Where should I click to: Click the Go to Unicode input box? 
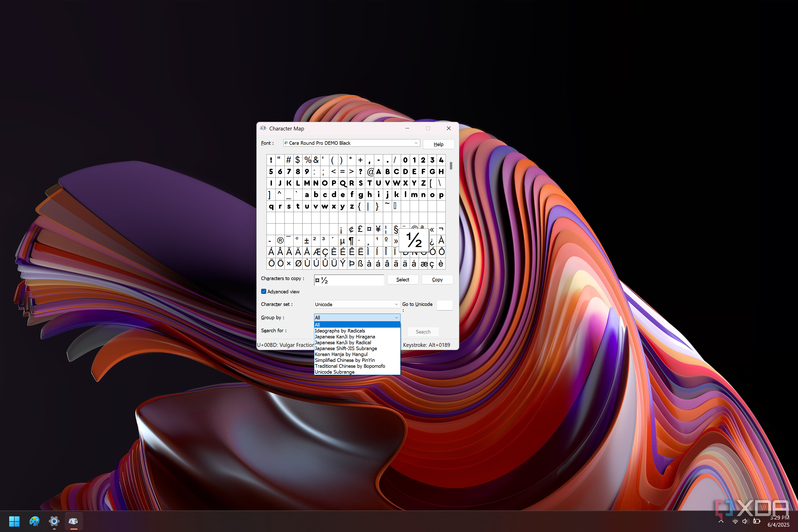(x=445, y=305)
